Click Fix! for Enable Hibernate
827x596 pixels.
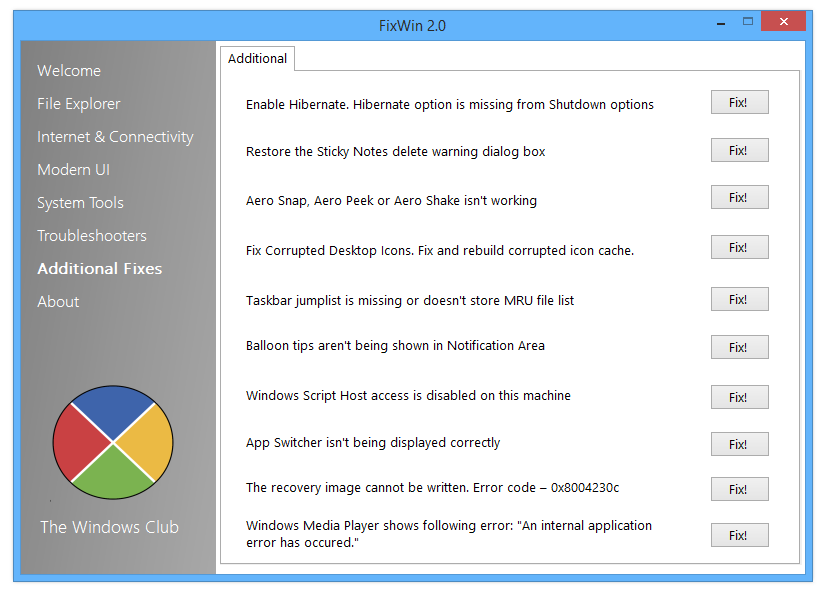tap(739, 102)
